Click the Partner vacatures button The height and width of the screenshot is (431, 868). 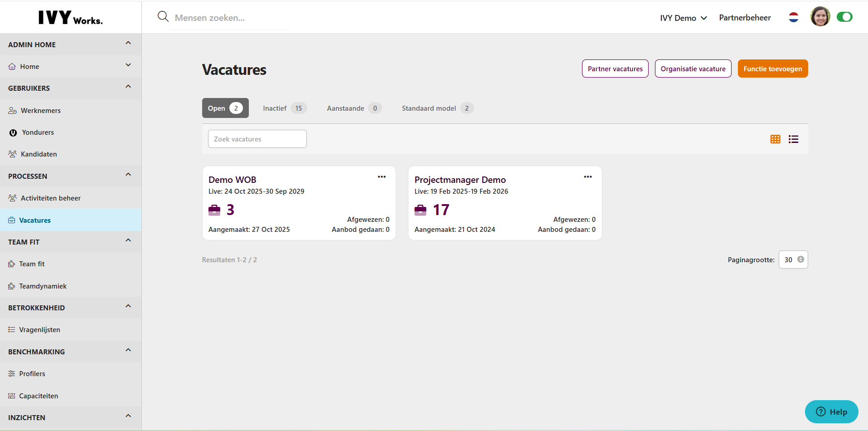(615, 69)
